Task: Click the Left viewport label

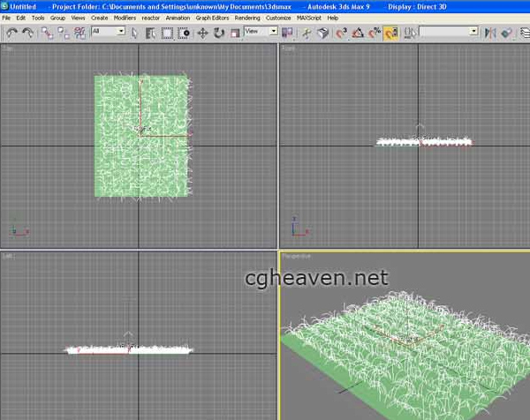Action: [x=8, y=256]
